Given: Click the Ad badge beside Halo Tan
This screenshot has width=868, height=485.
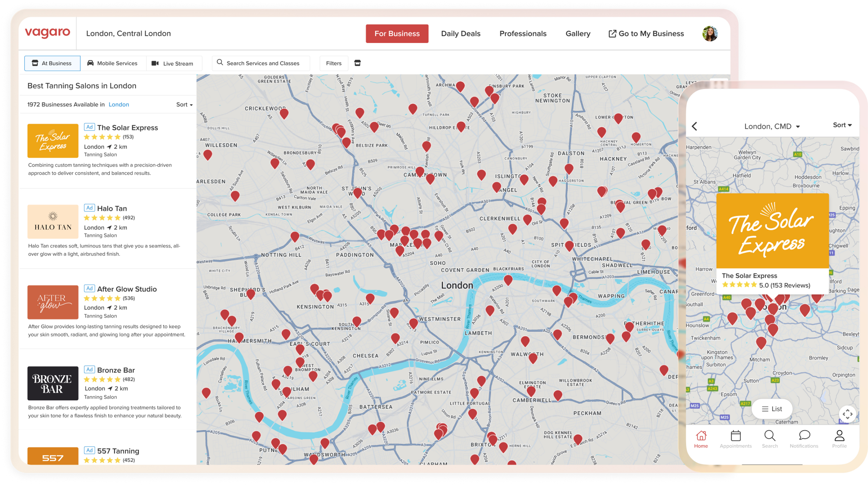Looking at the screenshot, I should click(89, 208).
